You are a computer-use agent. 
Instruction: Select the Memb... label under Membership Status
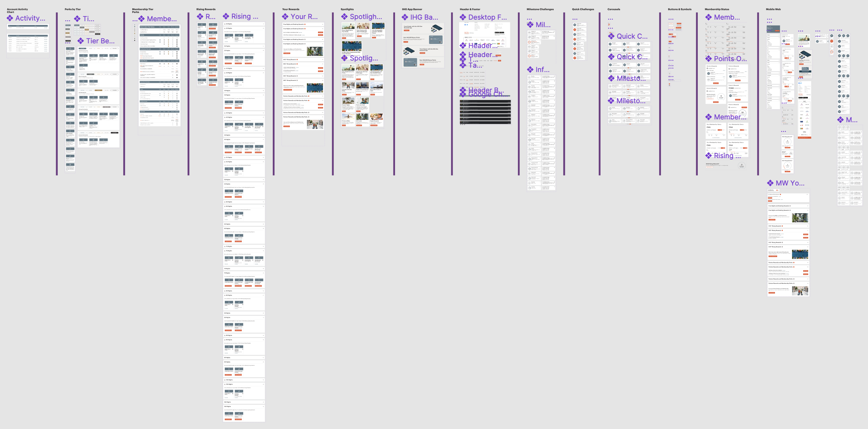coord(727,17)
